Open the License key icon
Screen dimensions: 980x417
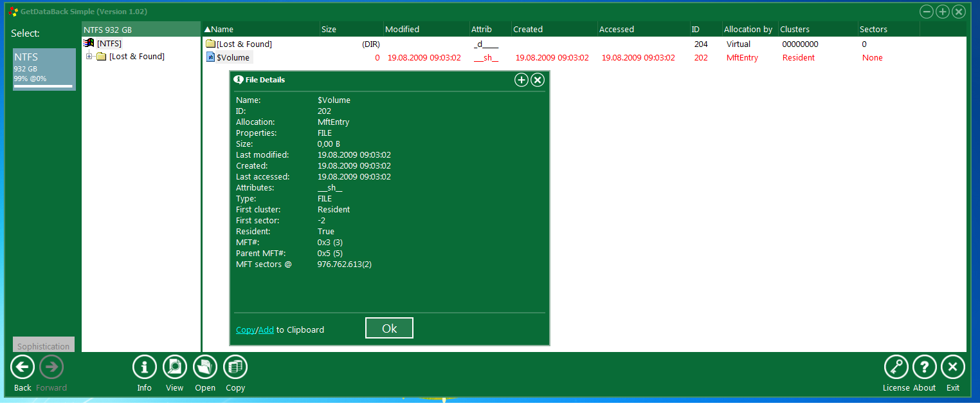click(896, 367)
